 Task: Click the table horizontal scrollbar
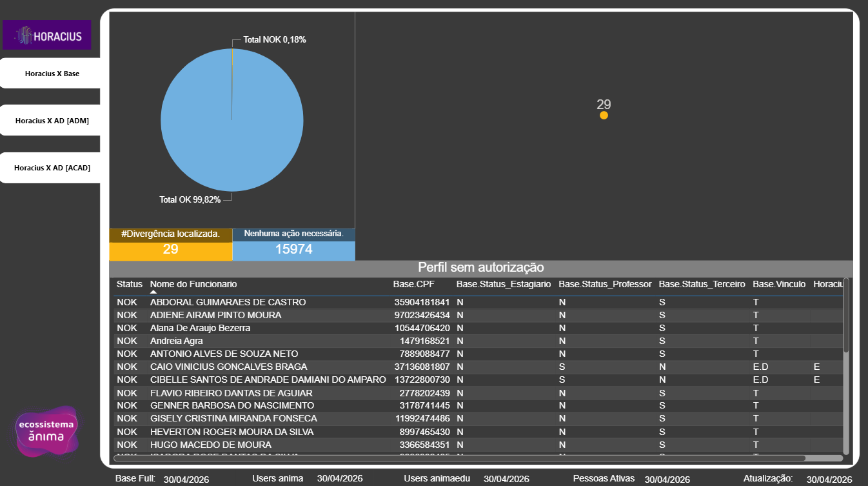(x=460, y=458)
